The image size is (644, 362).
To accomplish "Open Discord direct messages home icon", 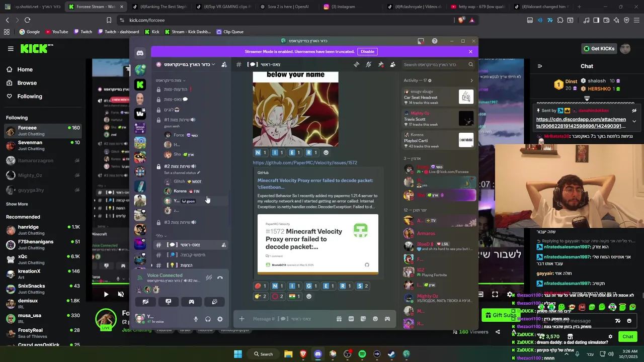I will (140, 53).
